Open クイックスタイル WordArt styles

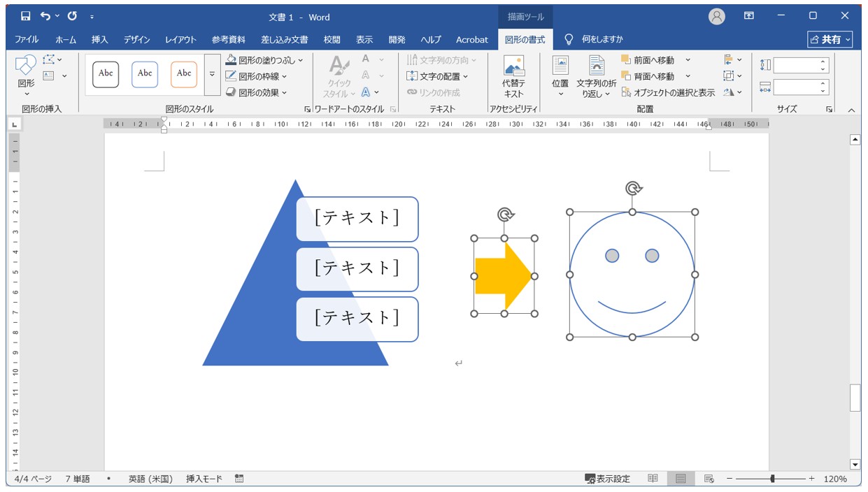[339, 77]
